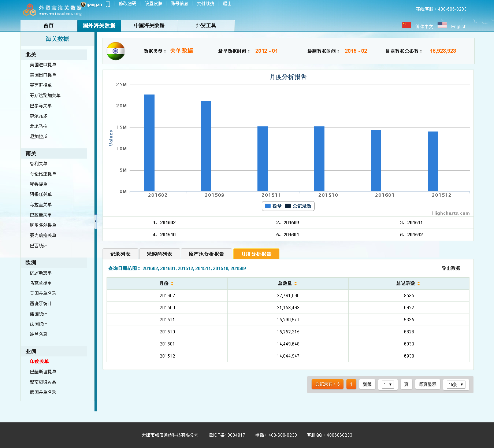Switch to 原产地分析报告 tab
Screen dimensions: 494x448
coord(207,254)
